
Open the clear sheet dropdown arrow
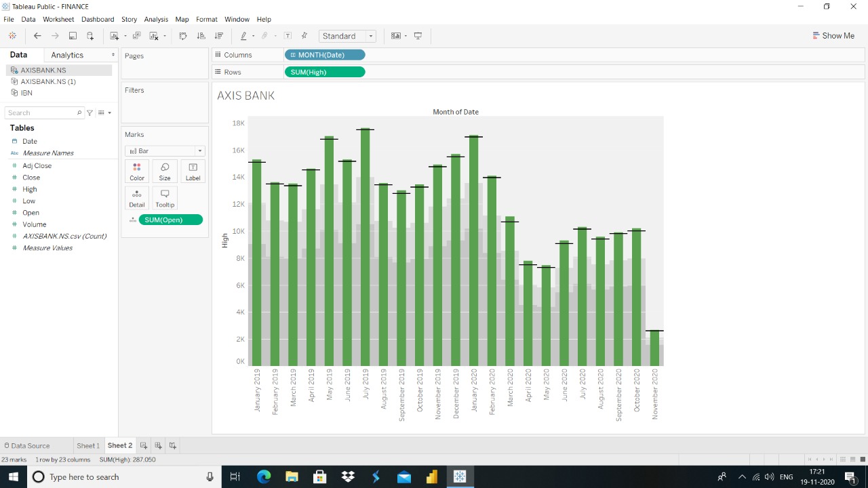[x=165, y=36]
